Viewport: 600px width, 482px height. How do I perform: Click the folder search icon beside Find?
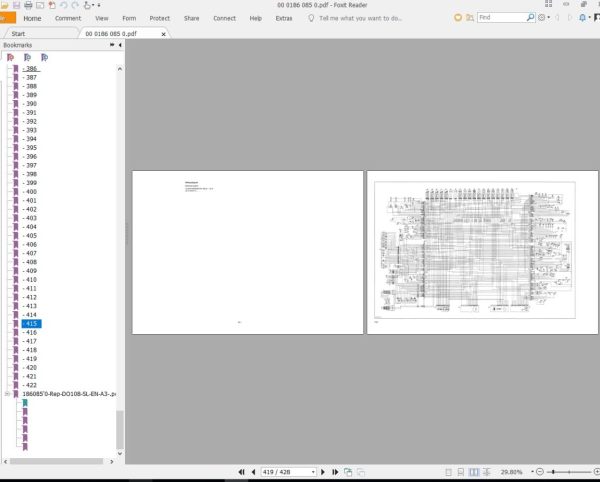(470, 18)
